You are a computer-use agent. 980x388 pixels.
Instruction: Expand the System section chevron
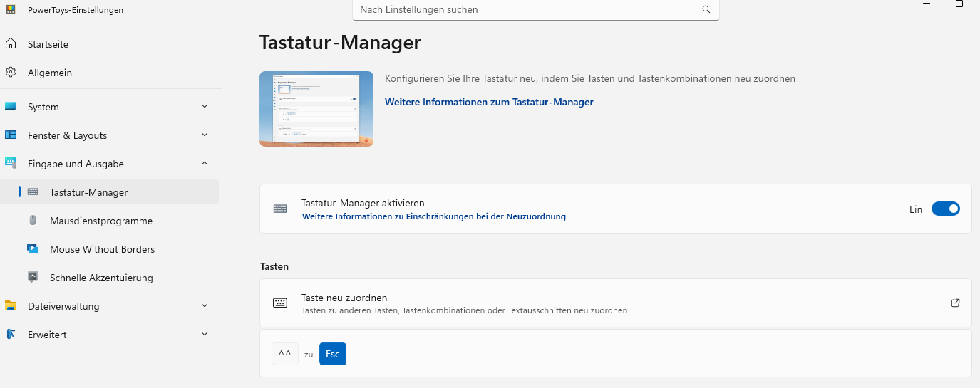click(205, 107)
